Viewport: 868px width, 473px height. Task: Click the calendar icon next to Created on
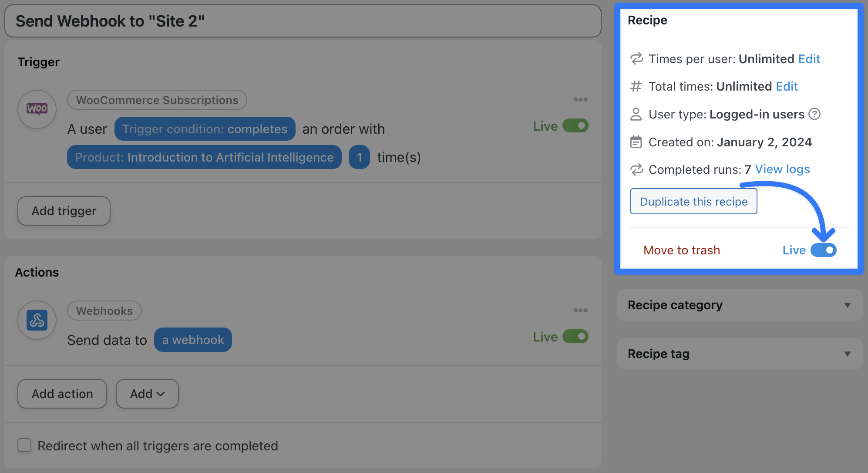coord(636,142)
